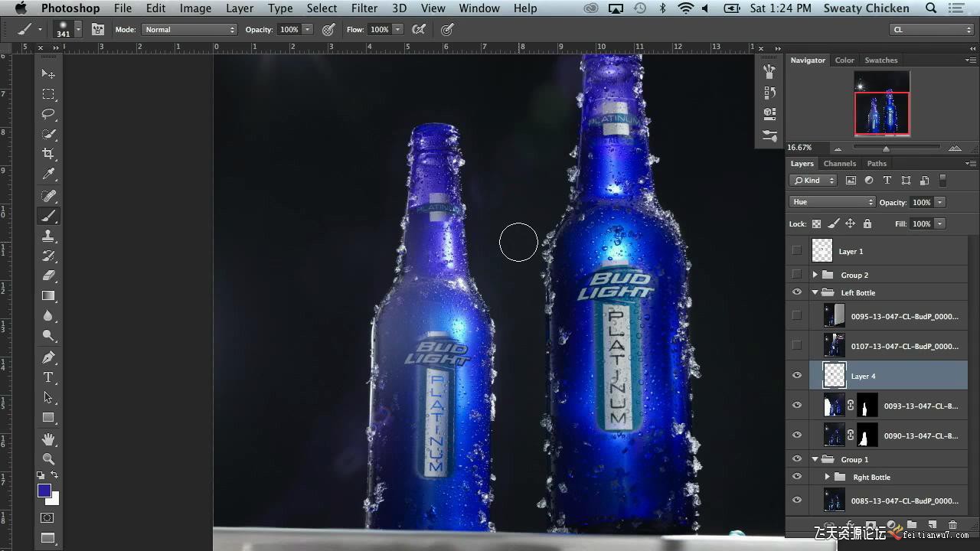
Task: Switch to the Channels tab
Action: [x=839, y=163]
